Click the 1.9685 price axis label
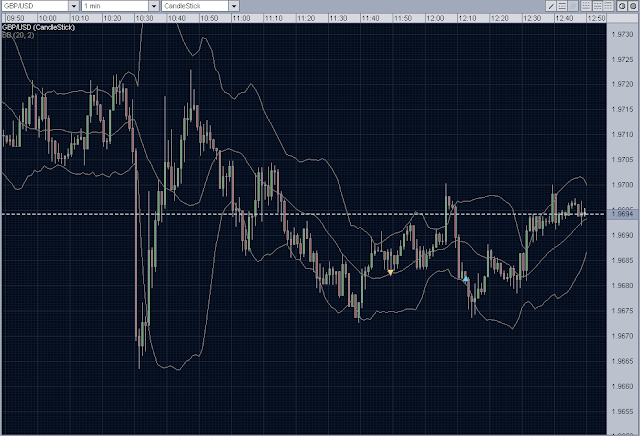The width and height of the screenshot is (640, 436). [x=622, y=260]
